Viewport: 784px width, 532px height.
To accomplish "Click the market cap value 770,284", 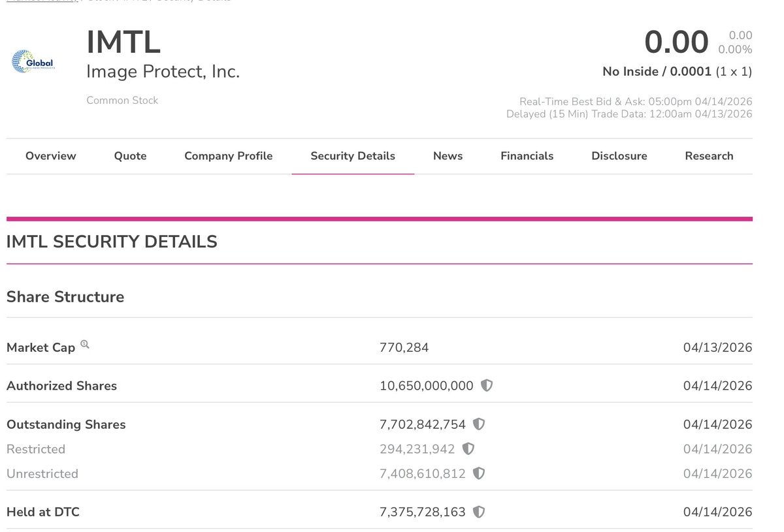I will 404,348.
